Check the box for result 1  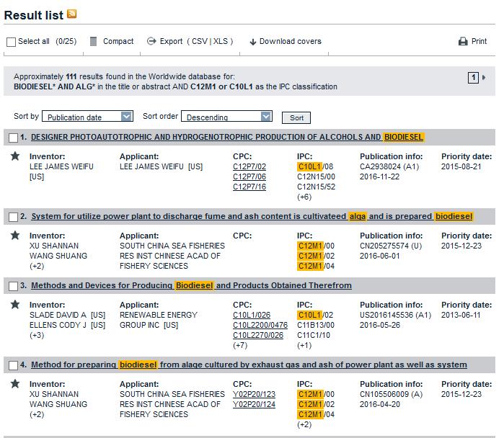[x=13, y=138]
